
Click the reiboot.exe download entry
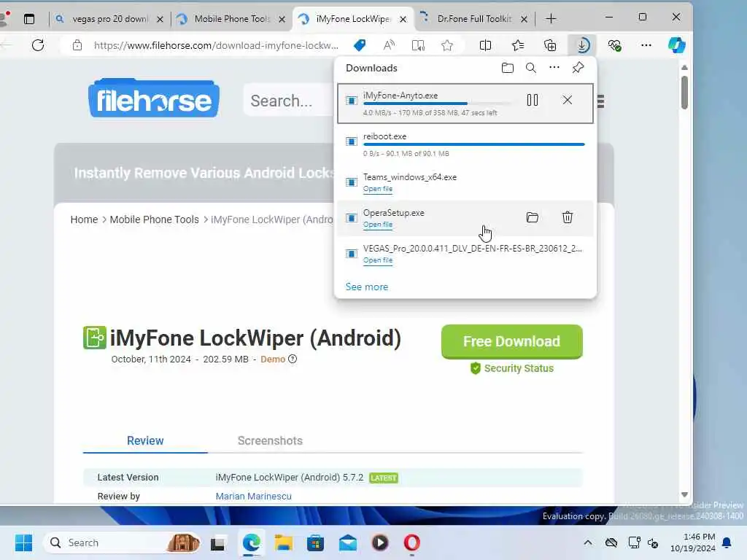point(465,144)
